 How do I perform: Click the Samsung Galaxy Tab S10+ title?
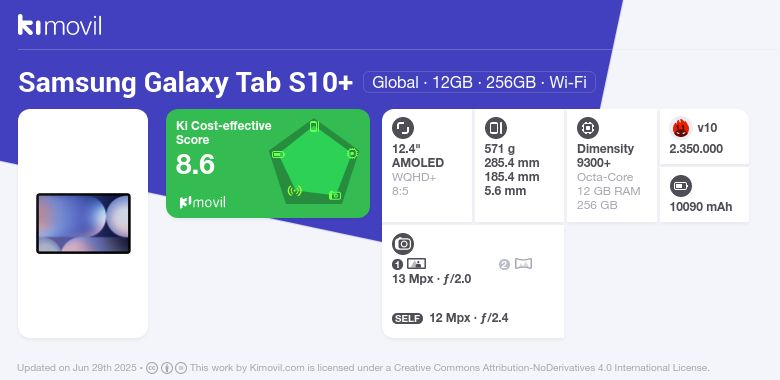(x=186, y=83)
